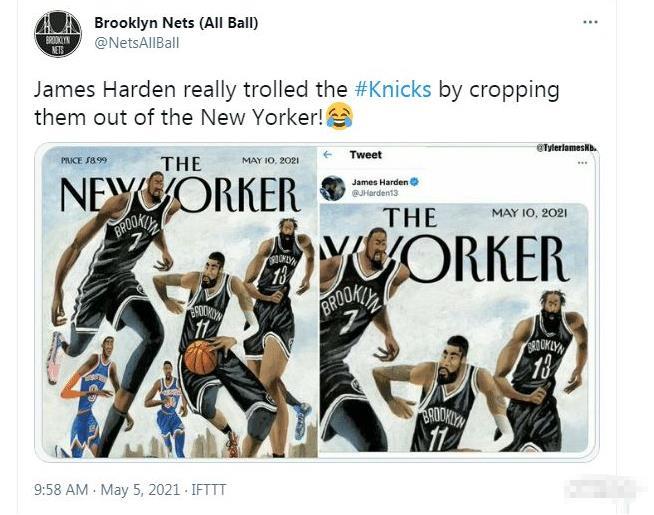654x515 pixels.
Task: Click the laughing-crying emoji in the tweet
Action: (x=340, y=117)
